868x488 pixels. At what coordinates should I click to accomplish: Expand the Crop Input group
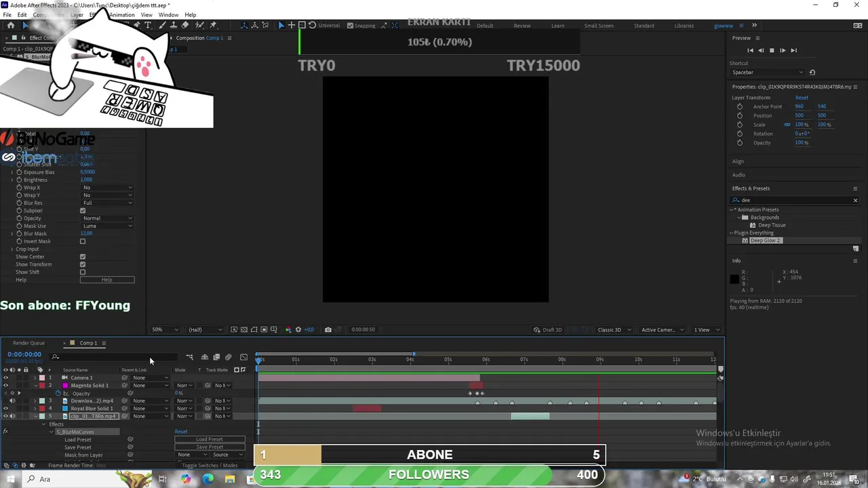pyautogui.click(x=12, y=249)
